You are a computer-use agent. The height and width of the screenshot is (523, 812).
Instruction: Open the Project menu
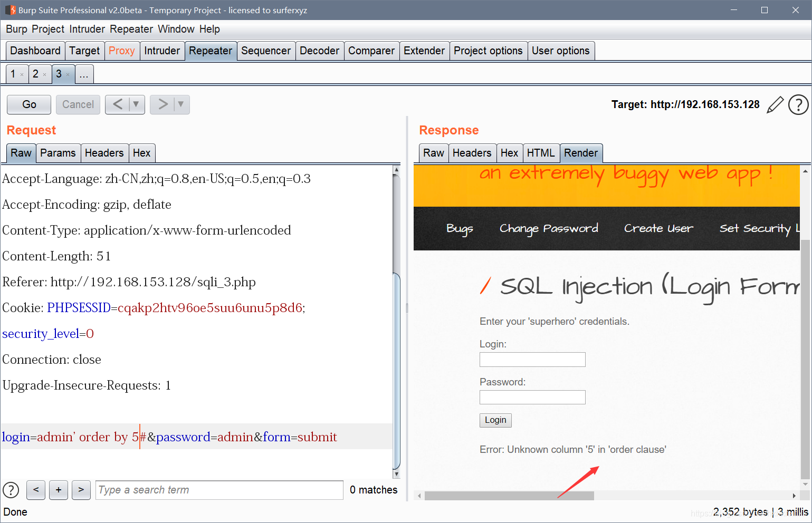[x=48, y=29]
